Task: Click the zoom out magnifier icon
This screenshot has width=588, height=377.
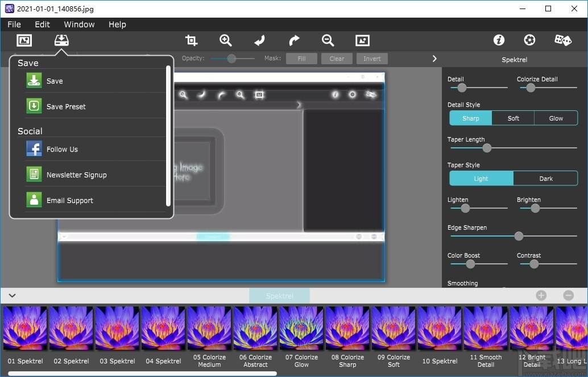Action: point(328,40)
